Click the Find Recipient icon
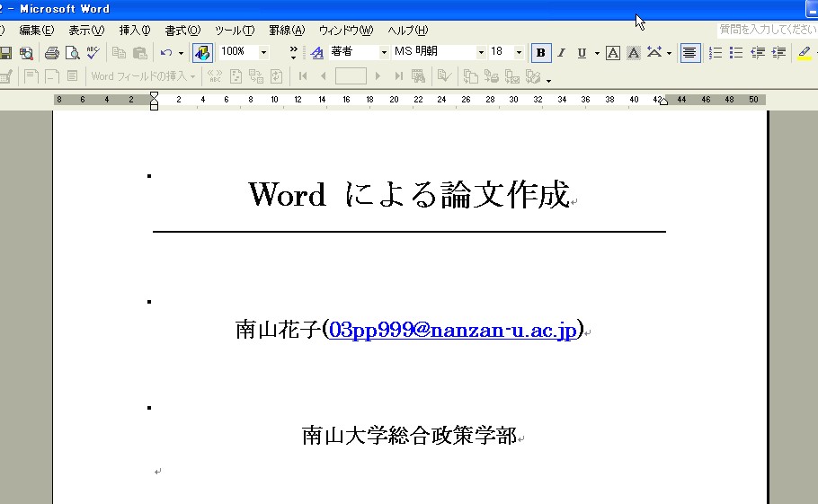The height and width of the screenshot is (504, 818). coord(418,76)
